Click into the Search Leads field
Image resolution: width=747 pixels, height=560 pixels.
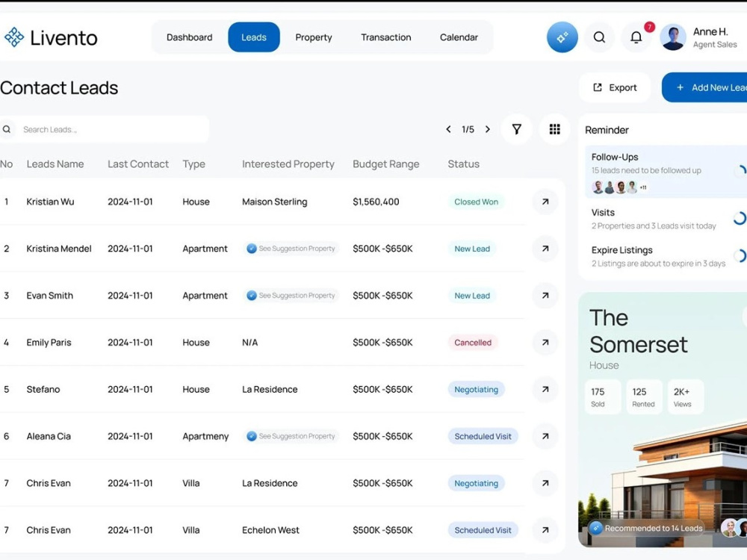click(x=104, y=129)
